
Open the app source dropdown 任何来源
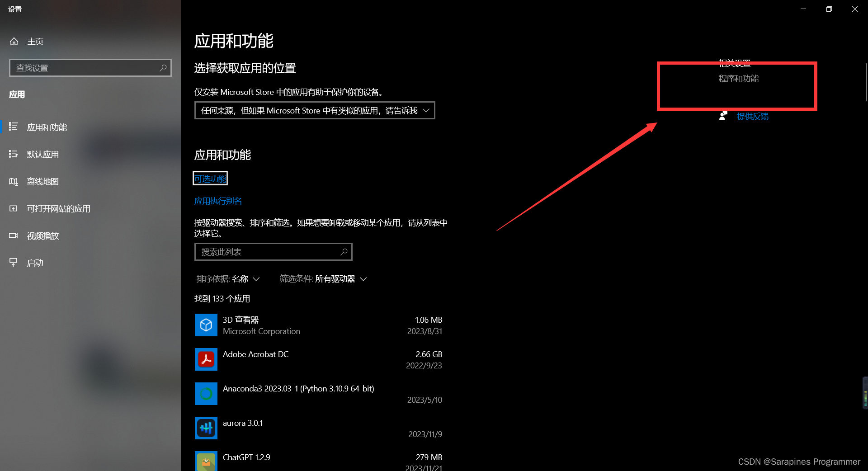[315, 110]
